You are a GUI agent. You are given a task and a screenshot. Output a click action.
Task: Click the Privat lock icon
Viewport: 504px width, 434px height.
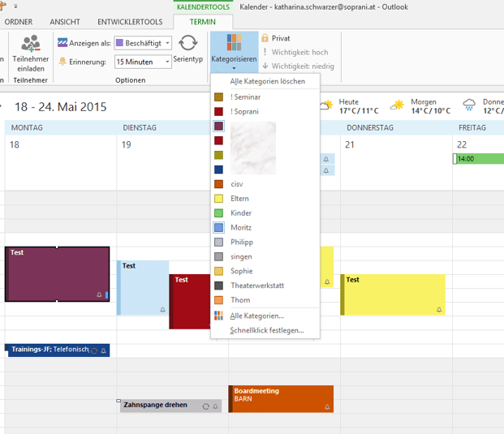click(265, 38)
